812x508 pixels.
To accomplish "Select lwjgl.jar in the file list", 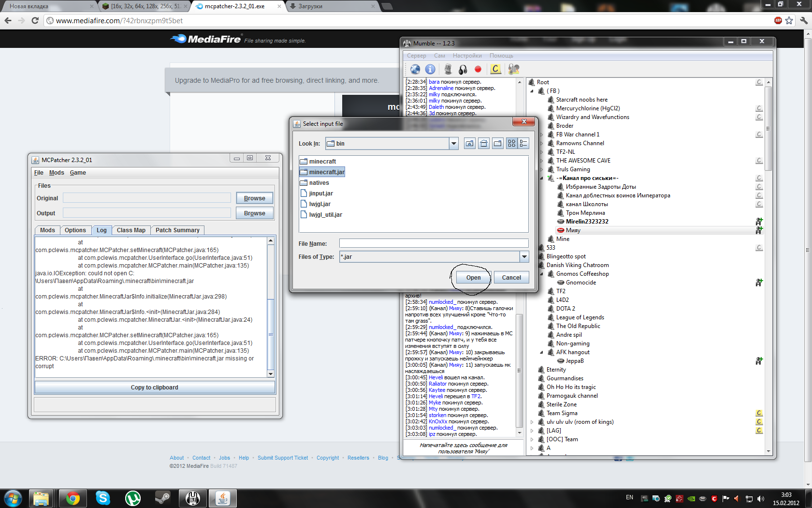I will click(x=316, y=204).
